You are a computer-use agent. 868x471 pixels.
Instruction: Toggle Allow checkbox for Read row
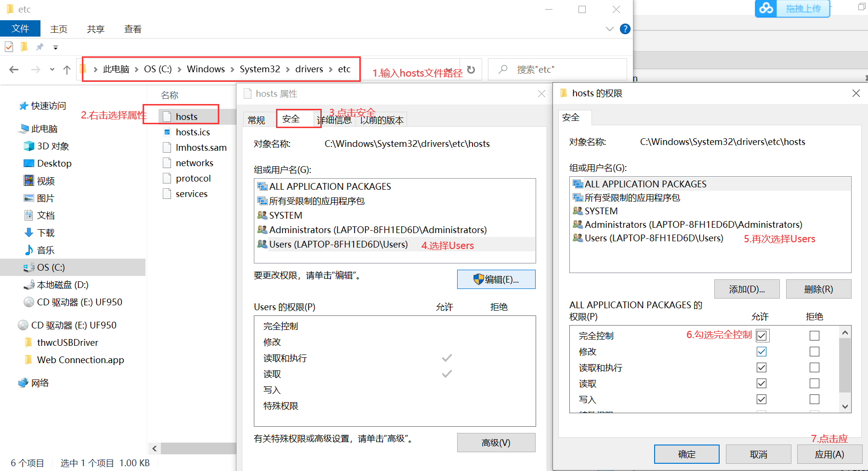pyautogui.click(x=762, y=383)
